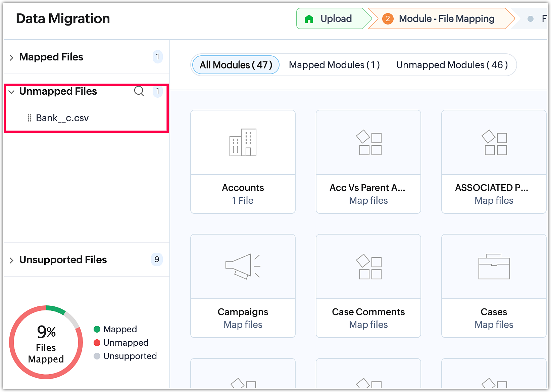The height and width of the screenshot is (392, 551).
Task: Expand the Unsupported Files section
Action: (x=11, y=260)
